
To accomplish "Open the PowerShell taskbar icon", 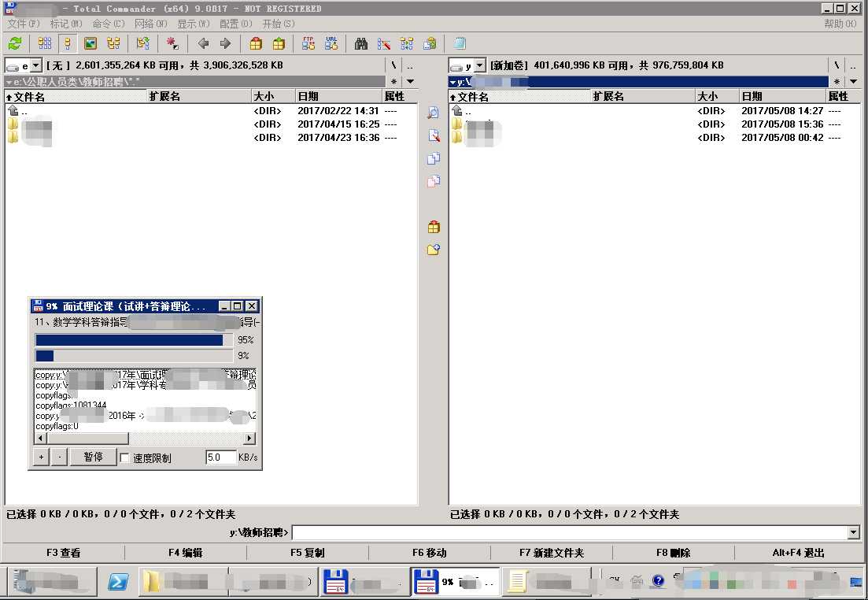I will pos(118,582).
